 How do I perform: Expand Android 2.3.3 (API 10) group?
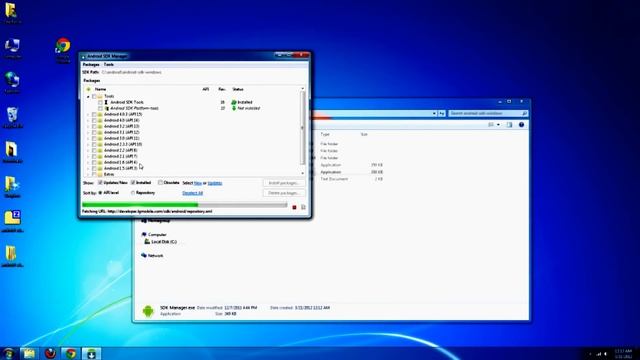click(88, 144)
